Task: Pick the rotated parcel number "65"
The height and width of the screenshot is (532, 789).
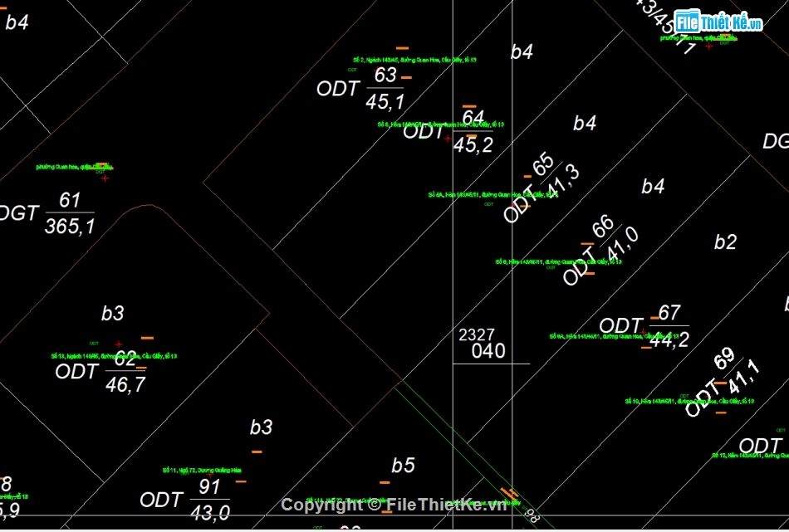Action: (x=543, y=165)
